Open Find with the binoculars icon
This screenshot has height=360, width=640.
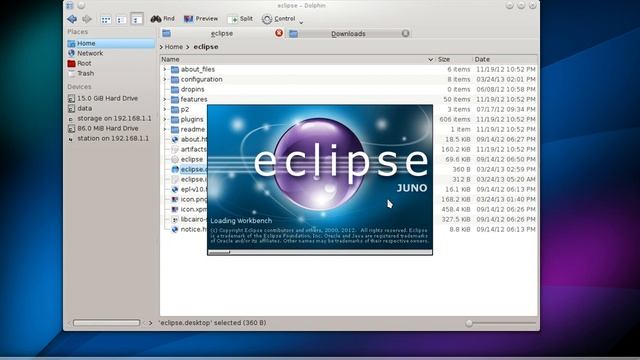162,19
